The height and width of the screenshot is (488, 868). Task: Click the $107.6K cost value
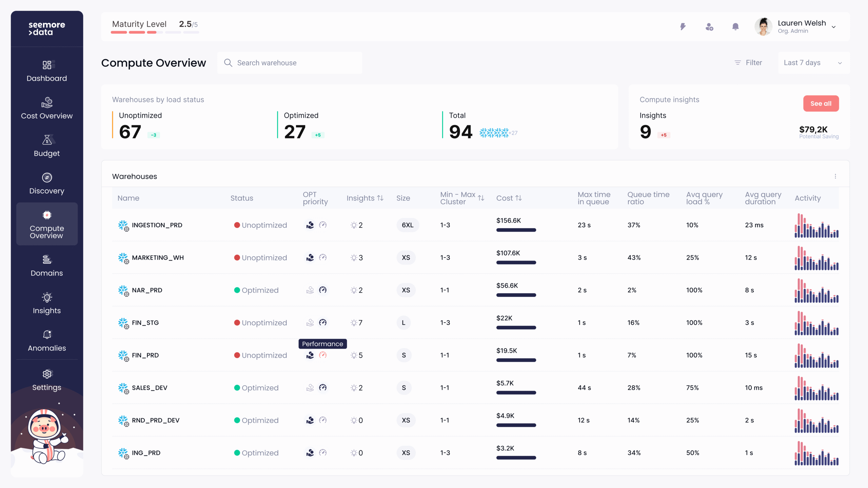(x=508, y=253)
